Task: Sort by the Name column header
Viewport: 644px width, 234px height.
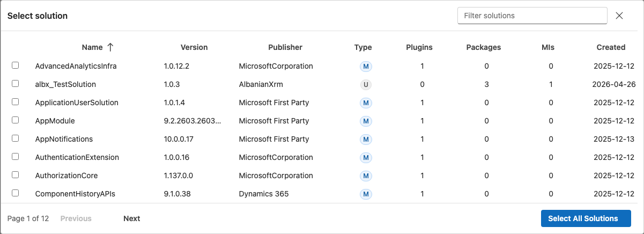Action: coord(92,47)
